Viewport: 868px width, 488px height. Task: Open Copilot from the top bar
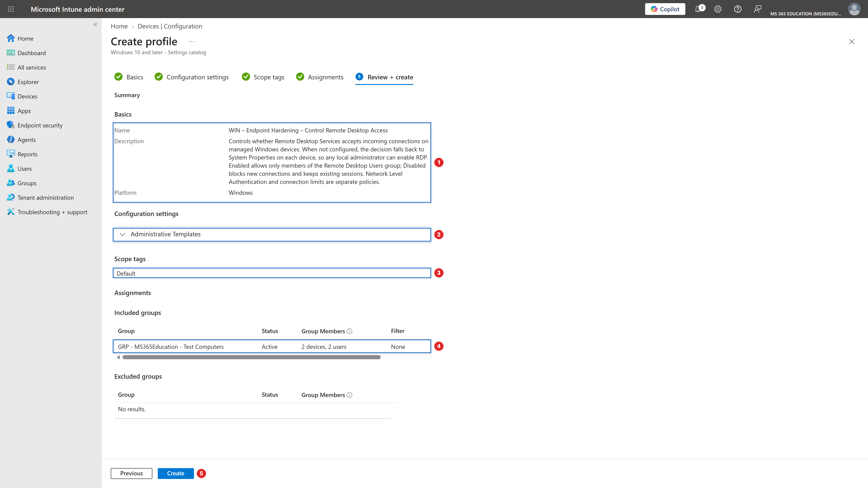665,9
